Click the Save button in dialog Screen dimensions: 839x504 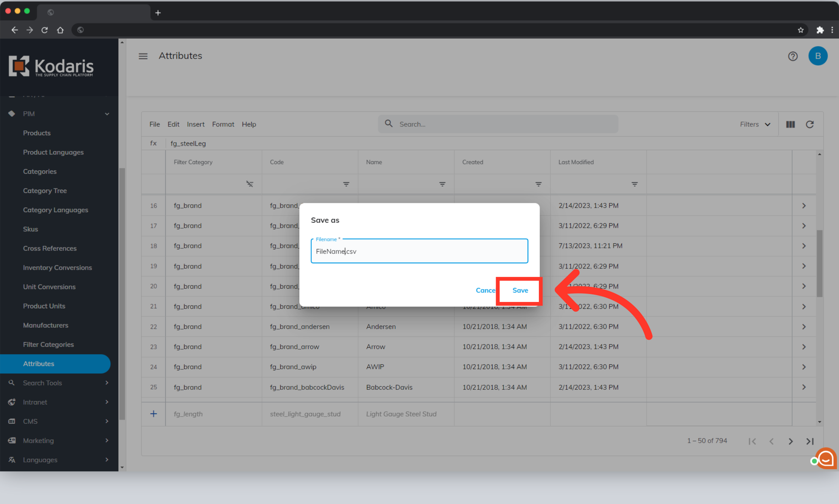point(520,290)
